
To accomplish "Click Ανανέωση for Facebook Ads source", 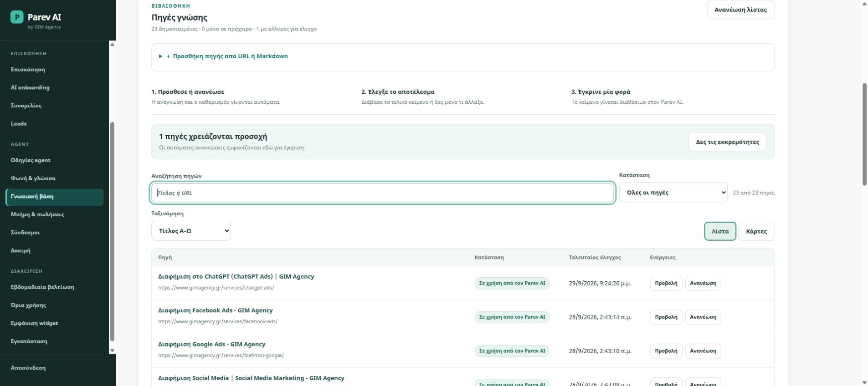I will click(x=703, y=317).
